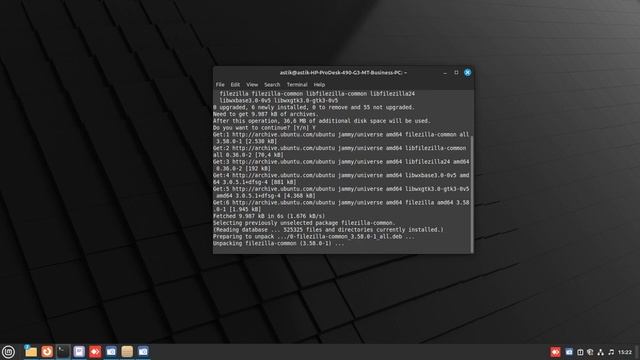Click the 'After this operation' disk space line
Image resolution: width=640 pixels, height=360 pixels.
click(322, 121)
